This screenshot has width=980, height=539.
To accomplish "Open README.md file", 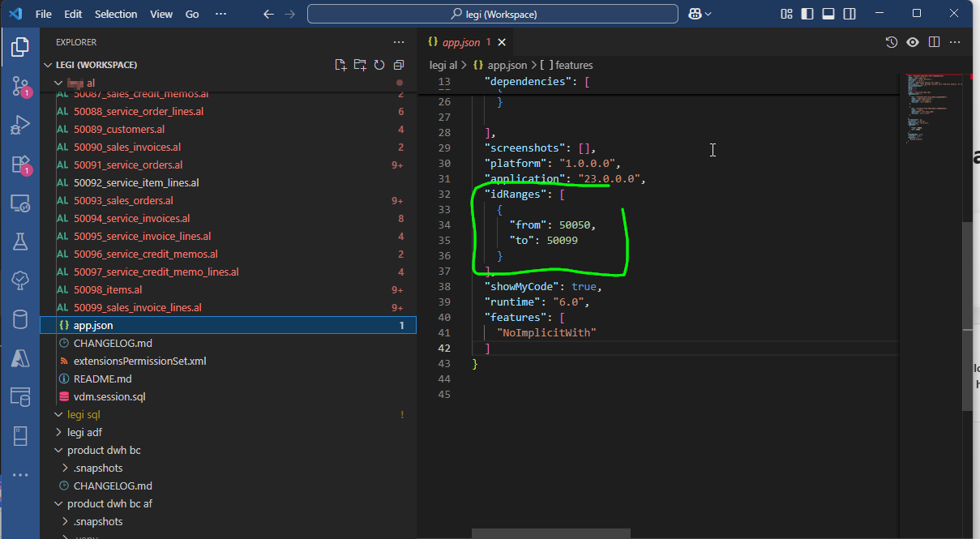I will 102,379.
